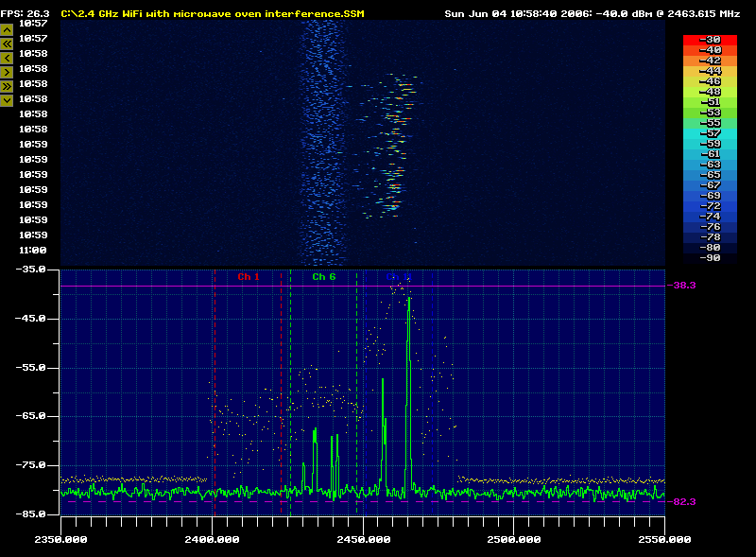Click the 2350.000 frequency axis label
This screenshot has width=756, height=557.
pos(60,540)
